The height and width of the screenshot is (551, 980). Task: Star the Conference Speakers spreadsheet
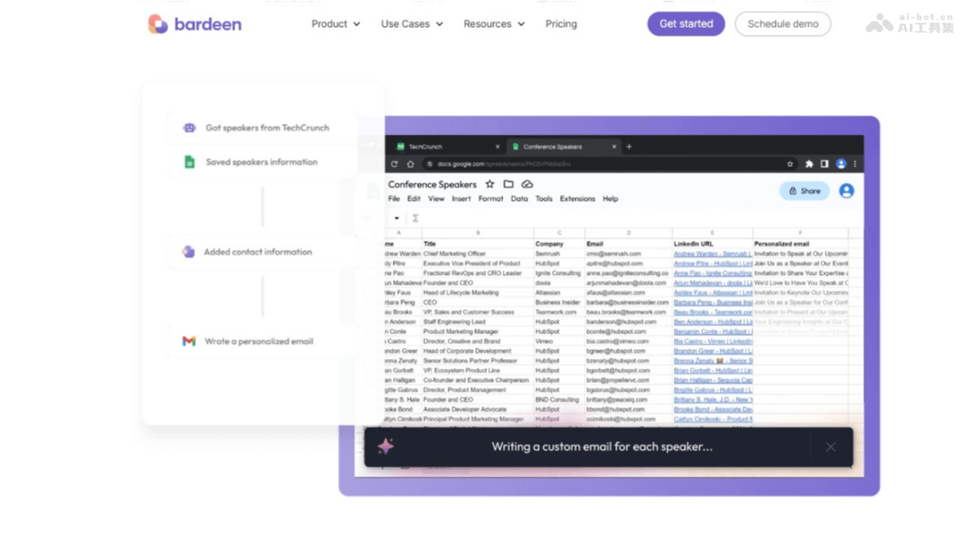click(x=490, y=184)
